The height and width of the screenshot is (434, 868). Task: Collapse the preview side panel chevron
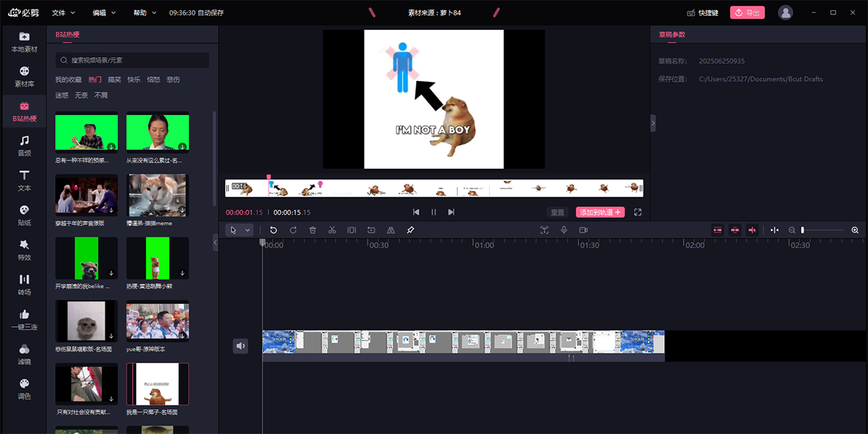pyautogui.click(x=653, y=124)
